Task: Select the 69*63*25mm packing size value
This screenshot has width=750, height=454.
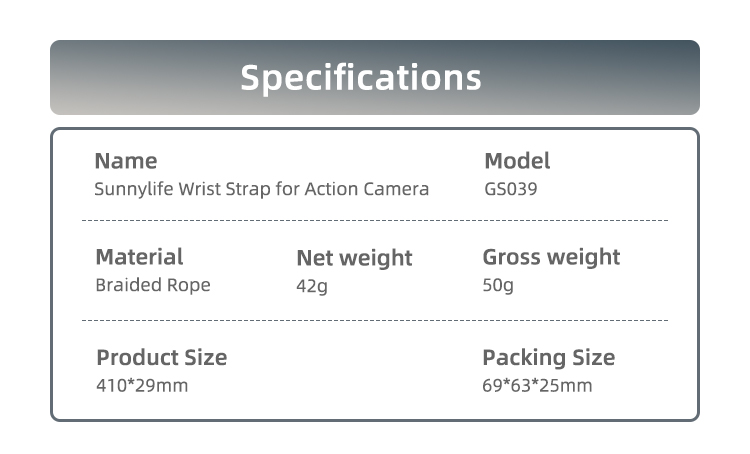Action: [537, 385]
